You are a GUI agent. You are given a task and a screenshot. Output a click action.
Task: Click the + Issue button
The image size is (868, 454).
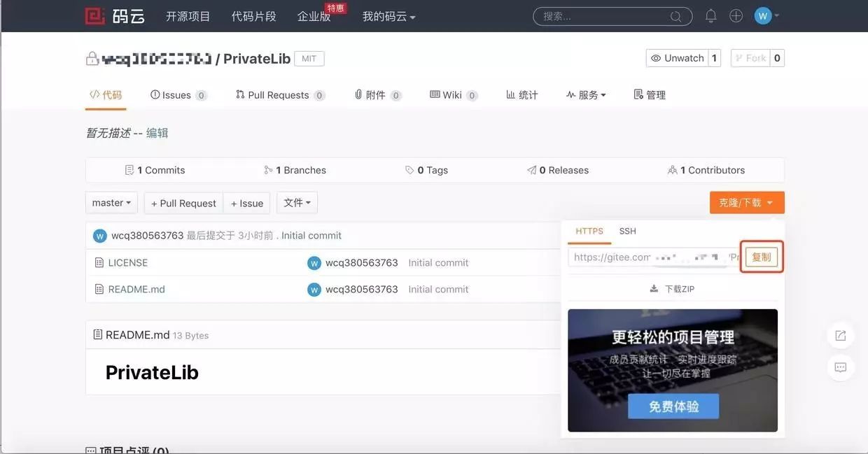coord(247,203)
